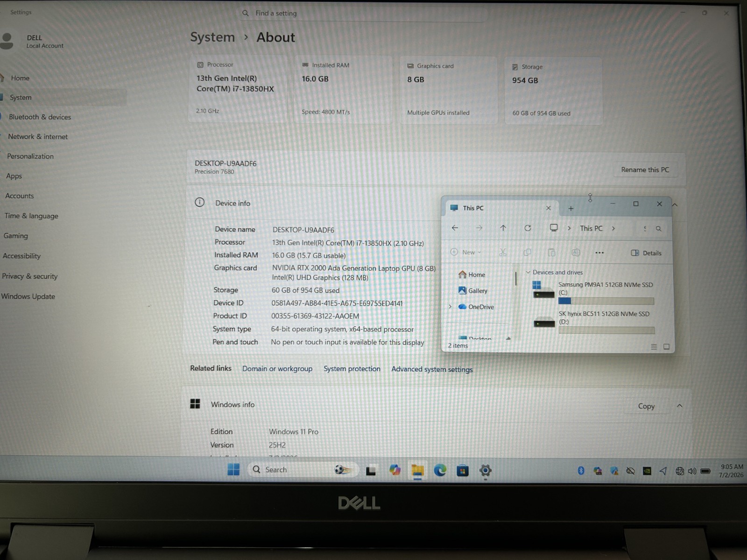The height and width of the screenshot is (560, 747).
Task: Click the taskbar Search box
Action: [x=303, y=469]
